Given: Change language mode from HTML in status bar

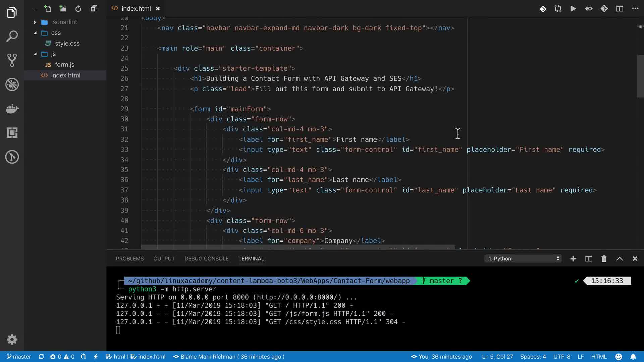Looking at the screenshot, I should point(599,357).
